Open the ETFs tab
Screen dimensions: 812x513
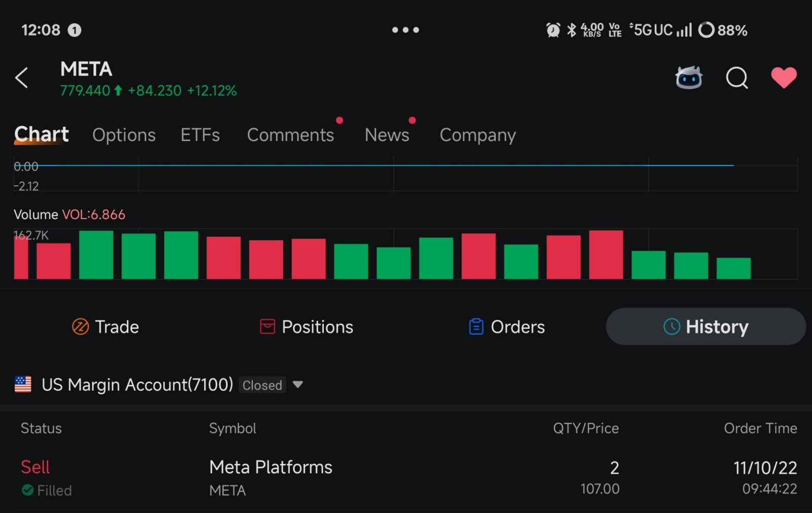coord(200,135)
